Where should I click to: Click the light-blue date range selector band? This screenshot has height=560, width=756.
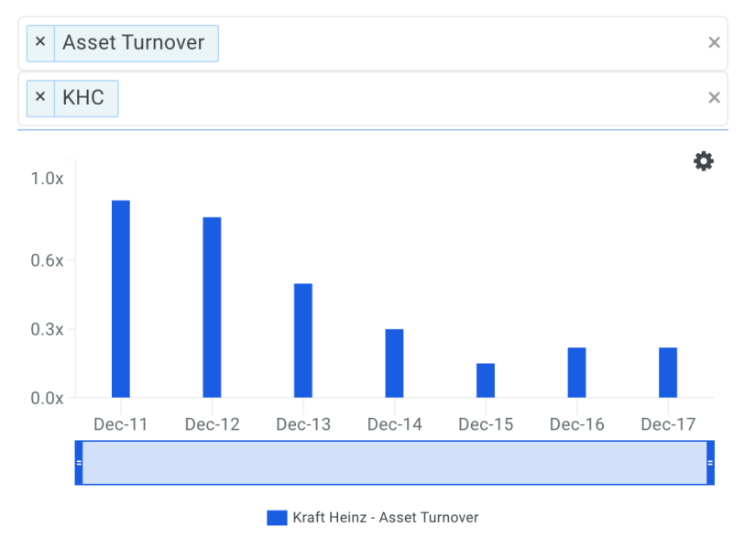pos(394,463)
